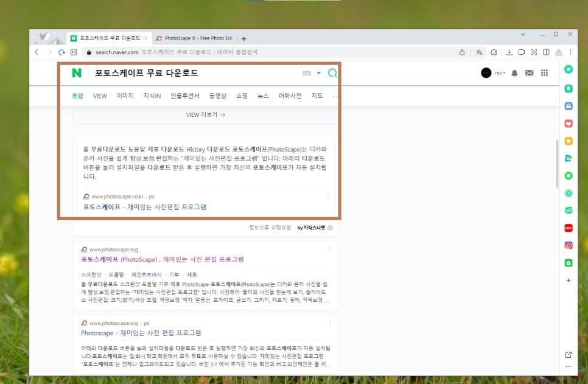Click the 페인트브러시 sub-link

146,274
